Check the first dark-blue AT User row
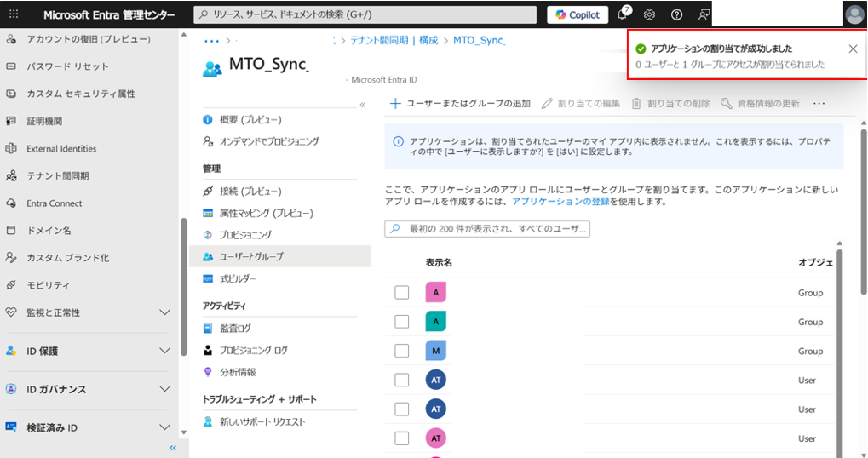This screenshot has width=868, height=458. 402,380
